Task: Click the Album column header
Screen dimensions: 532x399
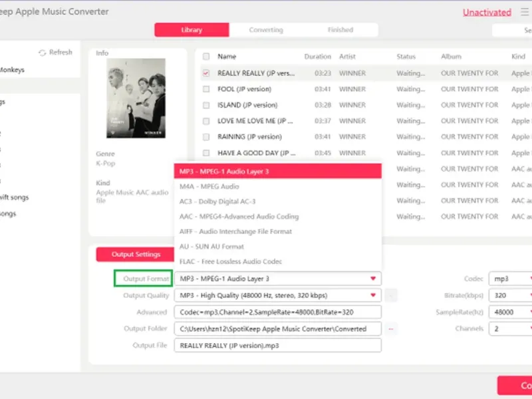Action: click(x=451, y=57)
